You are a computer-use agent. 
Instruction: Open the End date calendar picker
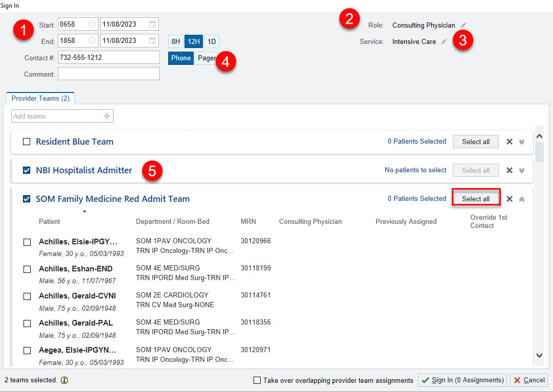[x=152, y=41]
